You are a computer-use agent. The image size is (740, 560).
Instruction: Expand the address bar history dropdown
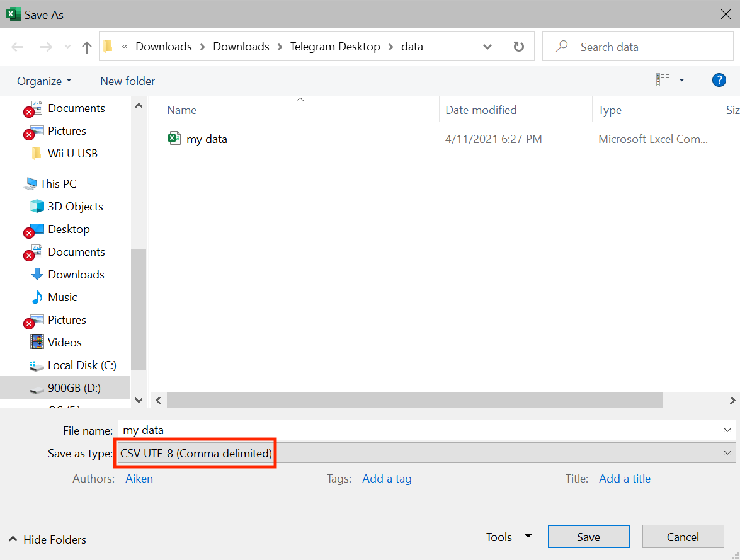click(487, 46)
